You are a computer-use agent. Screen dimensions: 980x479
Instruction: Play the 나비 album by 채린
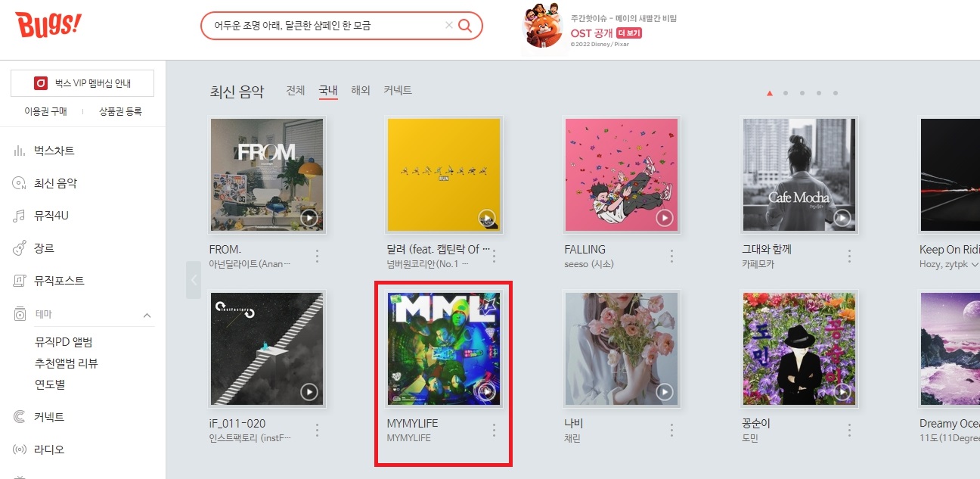pyautogui.click(x=664, y=392)
